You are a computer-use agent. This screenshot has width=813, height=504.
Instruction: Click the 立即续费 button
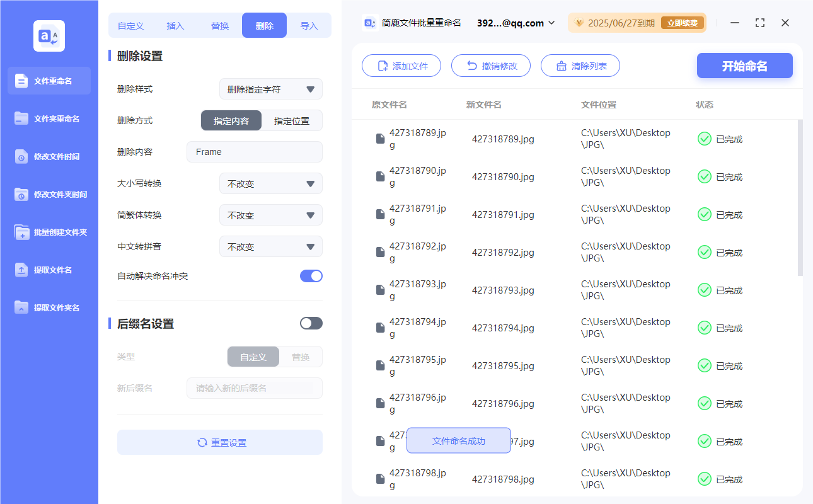(x=683, y=23)
